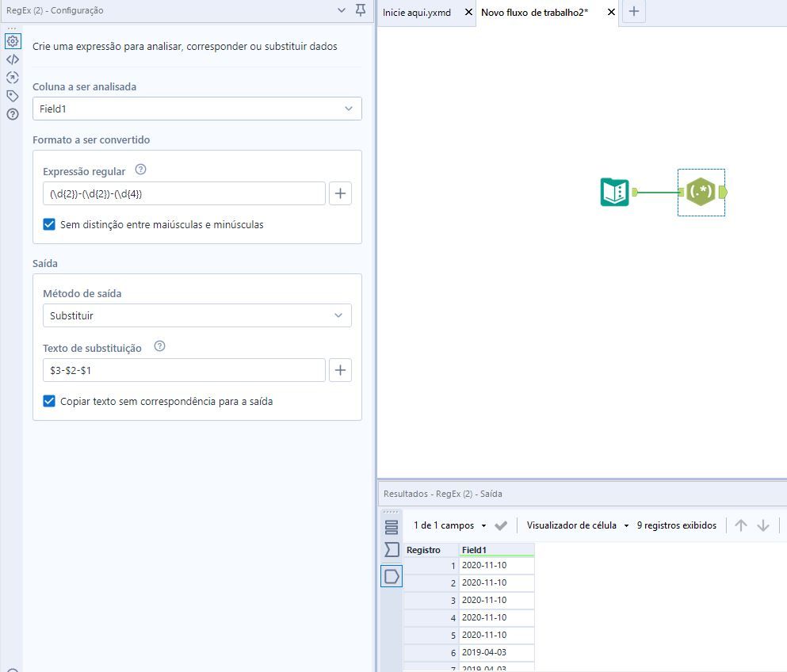Click help icon next to Expressão regular
The image size is (787, 672).
140,170
